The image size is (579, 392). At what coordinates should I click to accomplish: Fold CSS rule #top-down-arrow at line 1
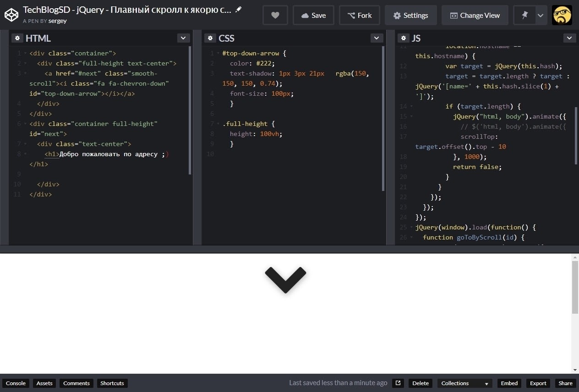point(218,53)
